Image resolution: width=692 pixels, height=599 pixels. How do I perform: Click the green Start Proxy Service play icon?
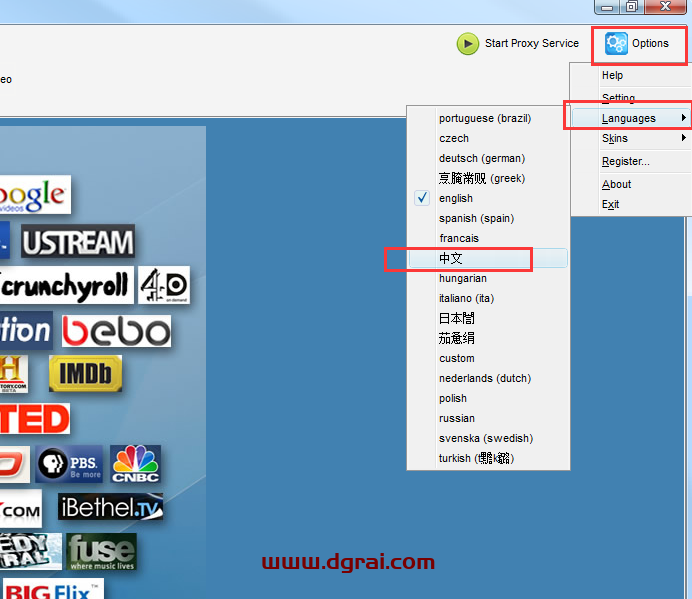pyautogui.click(x=468, y=44)
